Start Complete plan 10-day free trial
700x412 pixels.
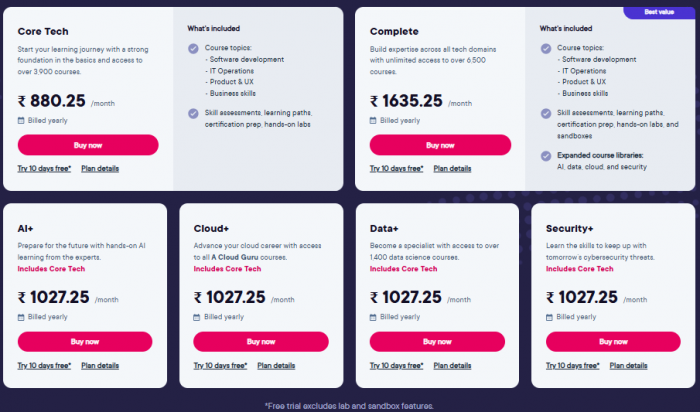tap(396, 169)
